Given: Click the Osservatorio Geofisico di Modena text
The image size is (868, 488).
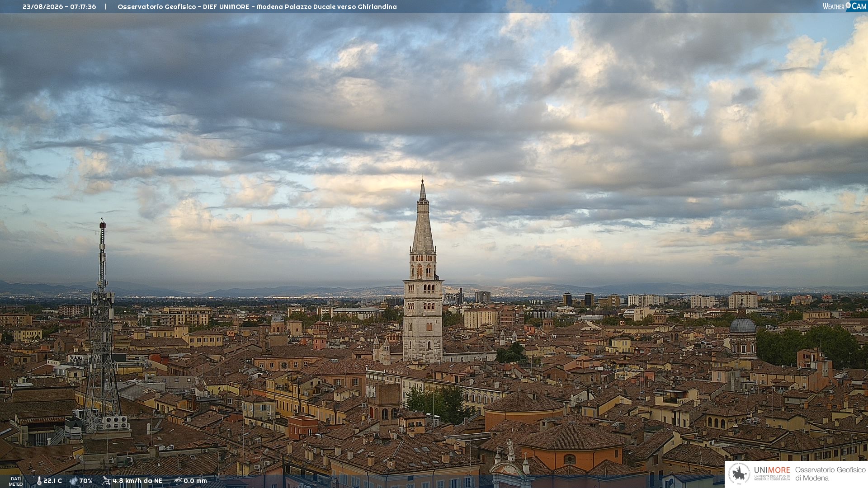Looking at the screenshot, I should [x=830, y=474].
